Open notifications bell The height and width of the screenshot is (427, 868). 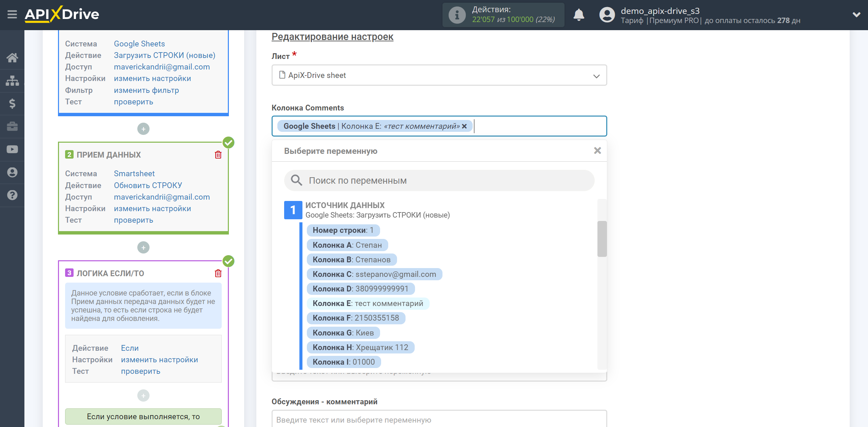[579, 15]
